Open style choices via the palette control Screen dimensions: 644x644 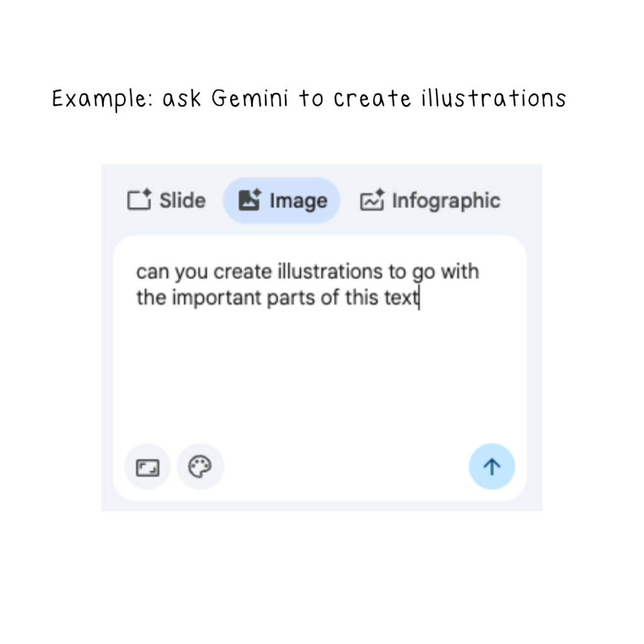click(200, 467)
